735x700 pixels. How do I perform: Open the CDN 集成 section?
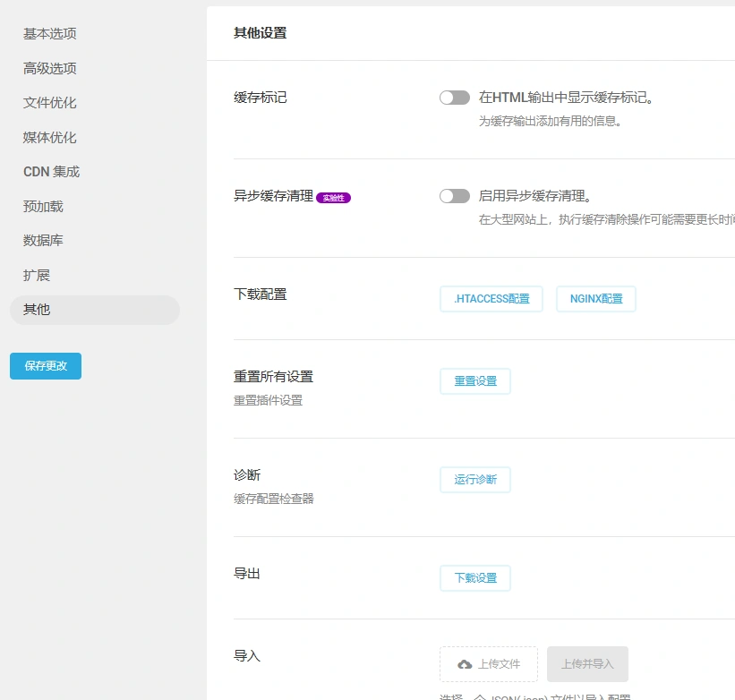(49, 171)
